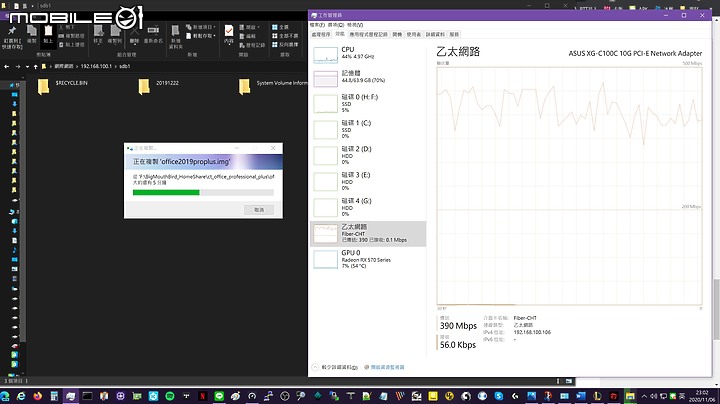This screenshot has width=720, height=404.
Task: Open the 開啟 open dropdown in ribbon
Action: click(x=249, y=27)
